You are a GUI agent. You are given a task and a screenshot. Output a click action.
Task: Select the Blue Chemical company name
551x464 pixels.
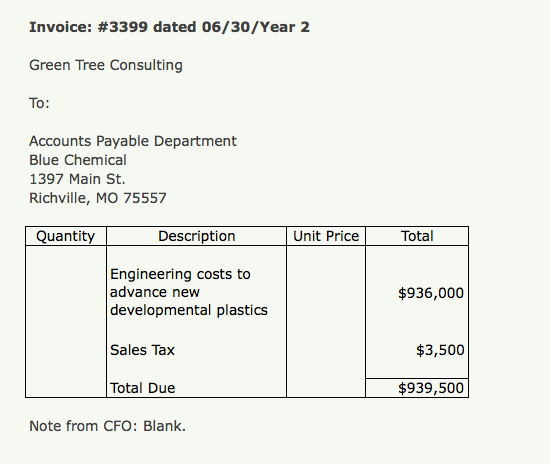point(78,160)
